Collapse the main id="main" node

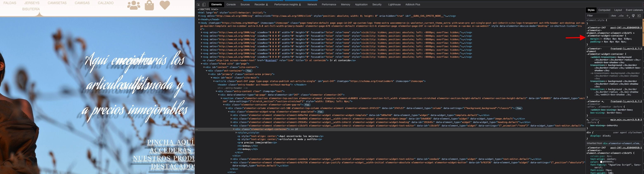pyautogui.click(x=212, y=78)
